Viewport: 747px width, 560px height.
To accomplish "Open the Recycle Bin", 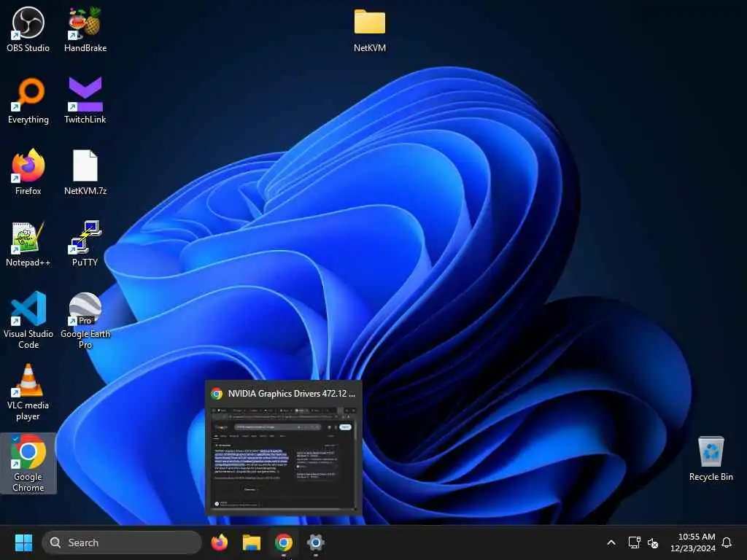I will point(711,458).
